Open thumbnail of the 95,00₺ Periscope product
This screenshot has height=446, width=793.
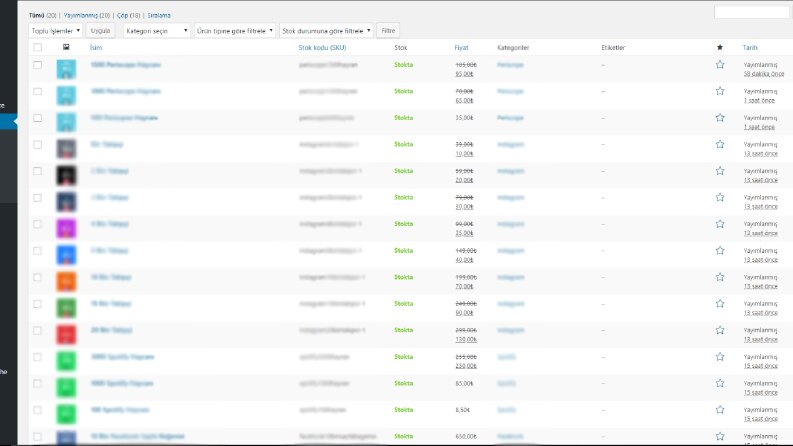click(66, 69)
